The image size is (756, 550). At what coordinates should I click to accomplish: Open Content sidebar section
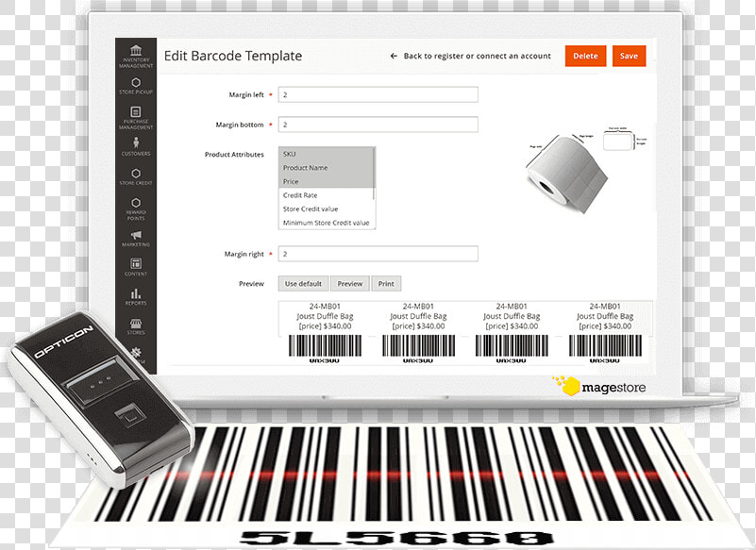(136, 267)
